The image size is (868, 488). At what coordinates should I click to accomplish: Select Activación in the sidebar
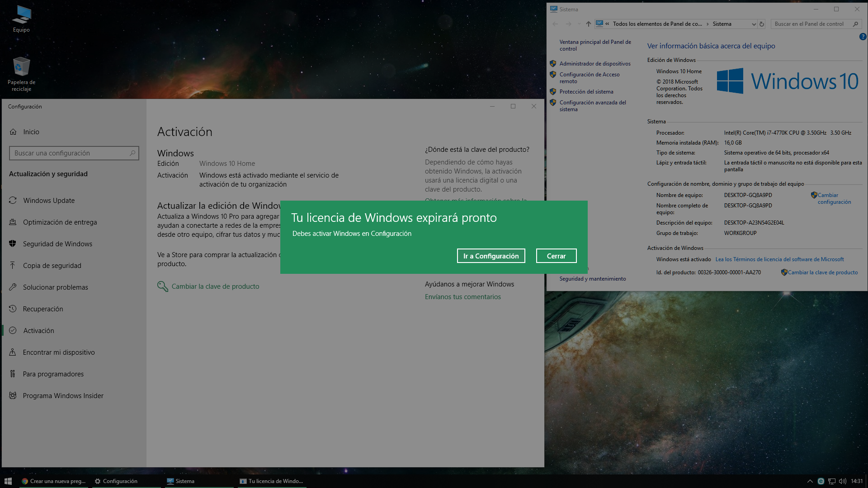pyautogui.click(x=38, y=331)
